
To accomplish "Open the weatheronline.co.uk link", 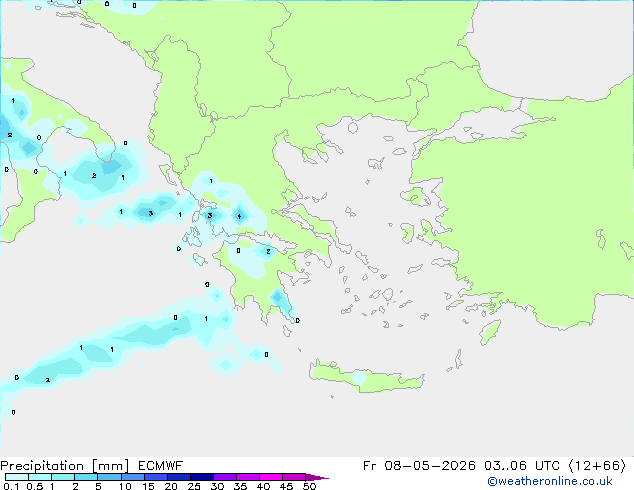I will click(550, 481).
